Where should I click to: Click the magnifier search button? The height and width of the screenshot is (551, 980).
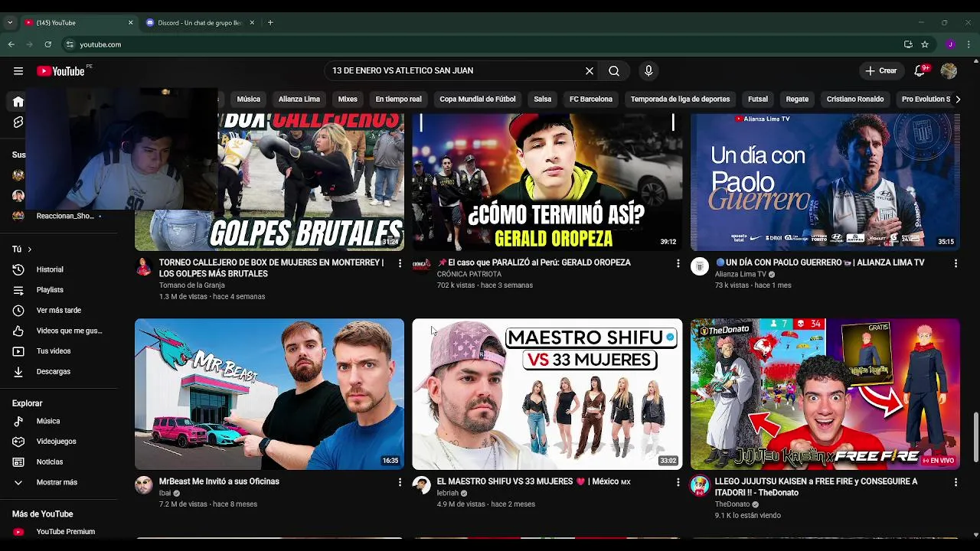(x=614, y=71)
